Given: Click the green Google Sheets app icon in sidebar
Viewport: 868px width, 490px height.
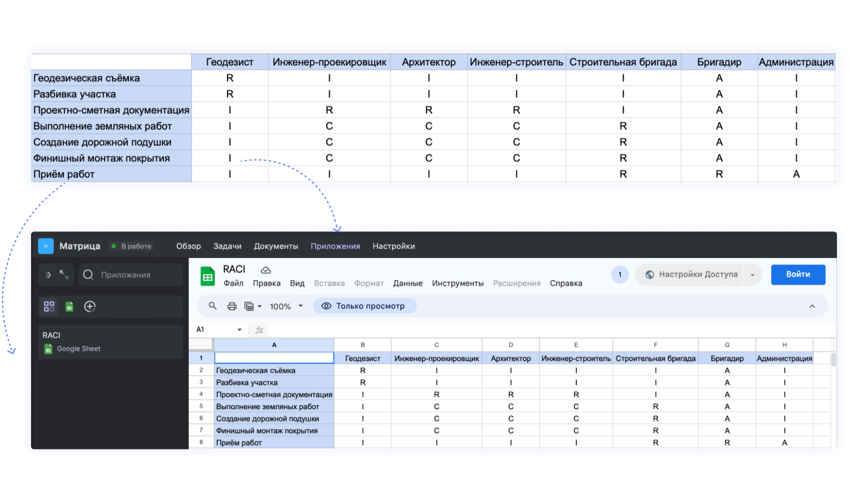Looking at the screenshot, I should 69,307.
